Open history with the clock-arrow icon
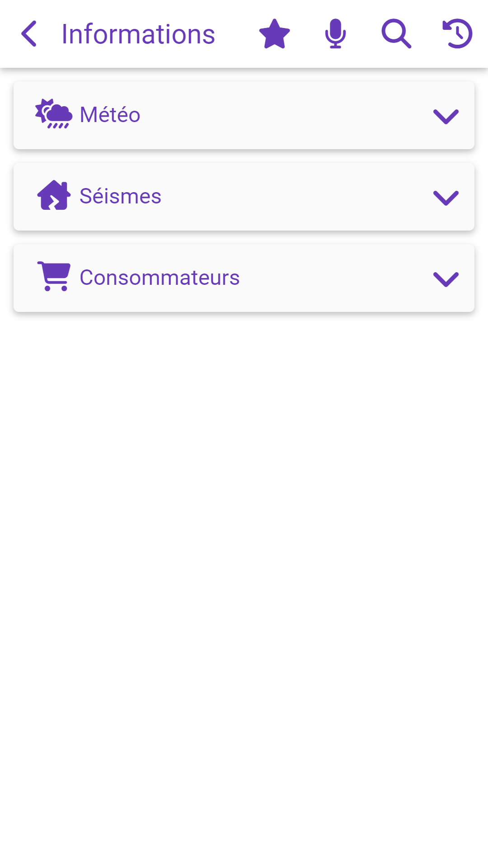This screenshot has width=488, height=868. (457, 34)
